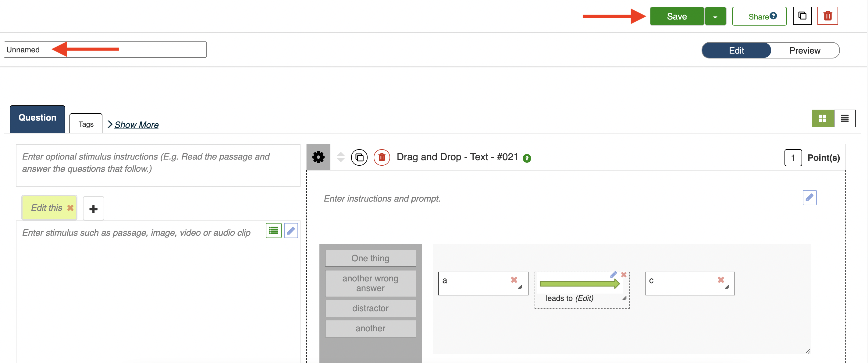This screenshot has width=868, height=363.
Task: Edit instructions prompt with the pencil icon
Action: point(809,198)
